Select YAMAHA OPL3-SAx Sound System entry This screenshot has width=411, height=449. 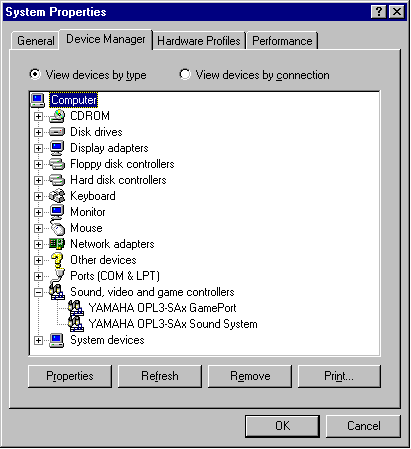pyautogui.click(x=173, y=324)
